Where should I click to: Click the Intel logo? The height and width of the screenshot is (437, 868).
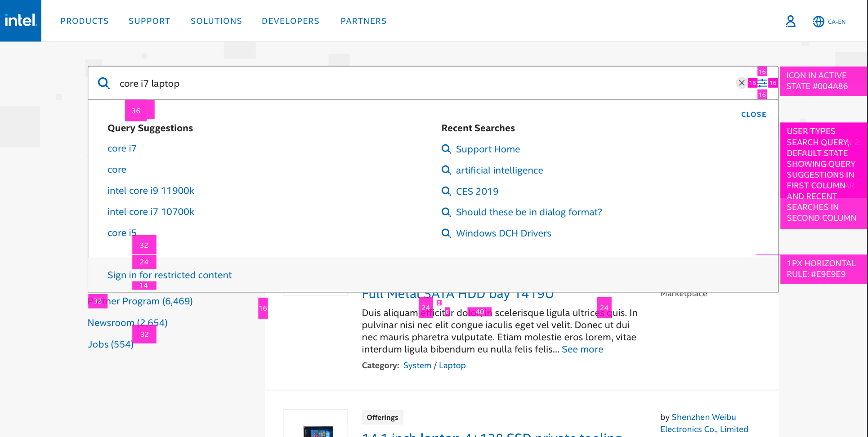tap(21, 21)
